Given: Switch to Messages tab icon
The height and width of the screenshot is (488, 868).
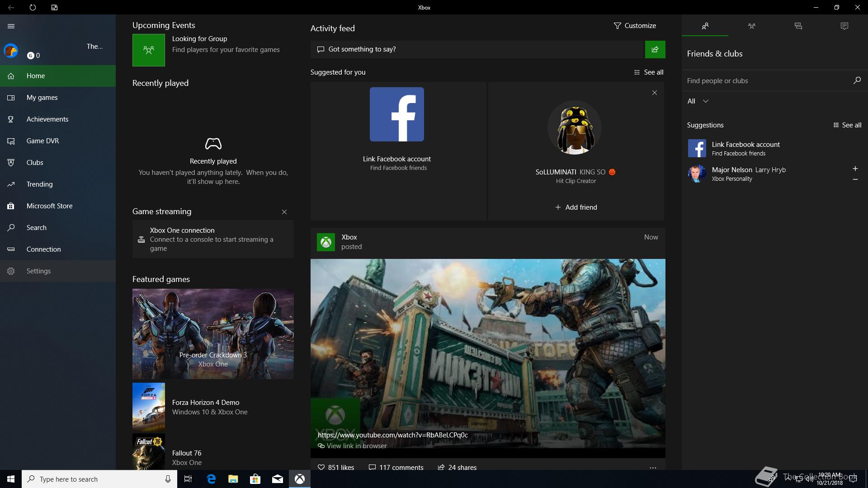Looking at the screenshot, I should (x=798, y=26).
